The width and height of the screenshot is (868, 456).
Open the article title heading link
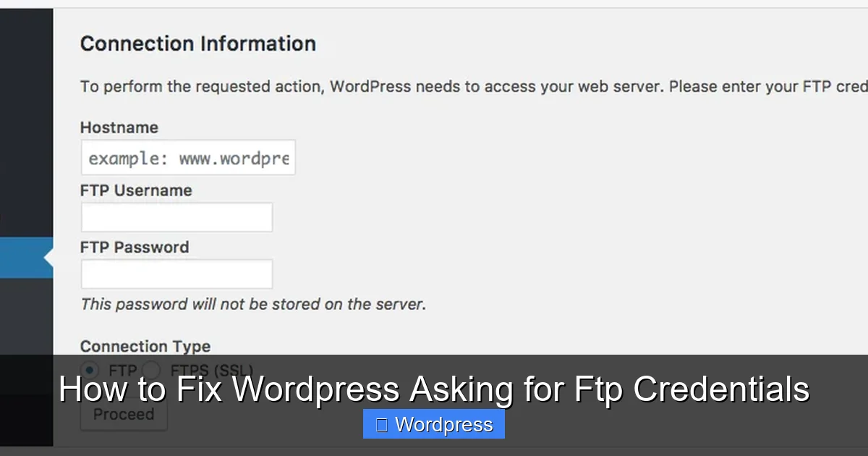coord(434,389)
